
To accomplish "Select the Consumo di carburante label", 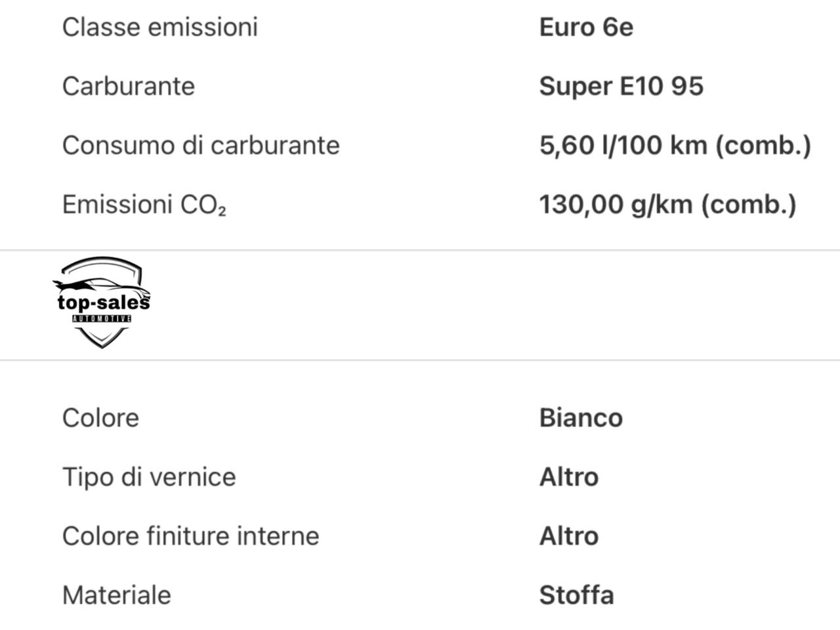I will [x=200, y=146].
